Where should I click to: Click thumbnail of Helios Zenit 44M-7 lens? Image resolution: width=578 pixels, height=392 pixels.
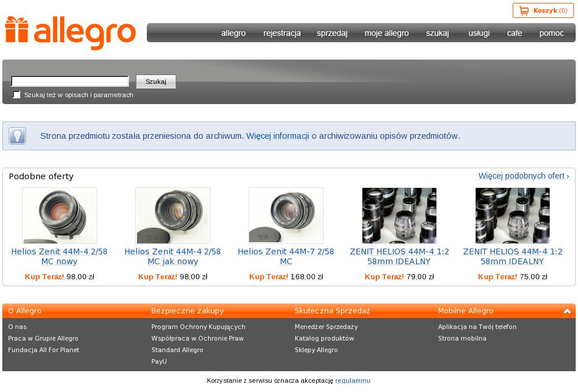[286, 215]
